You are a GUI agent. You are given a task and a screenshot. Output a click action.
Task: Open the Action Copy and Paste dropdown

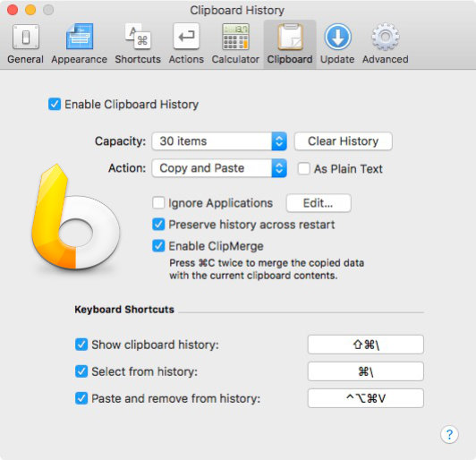(219, 168)
